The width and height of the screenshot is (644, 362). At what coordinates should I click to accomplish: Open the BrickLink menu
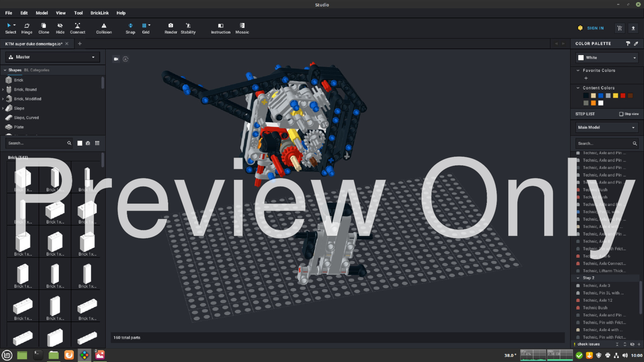tap(99, 13)
